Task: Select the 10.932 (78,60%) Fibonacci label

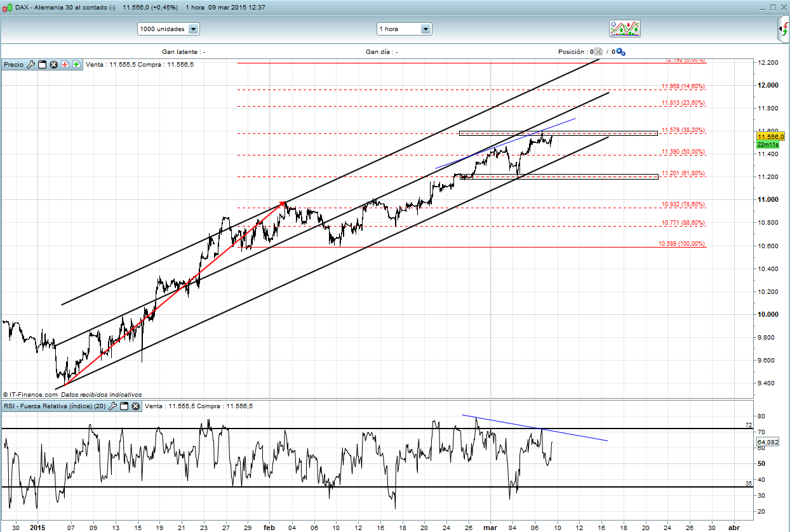Action: [683, 204]
